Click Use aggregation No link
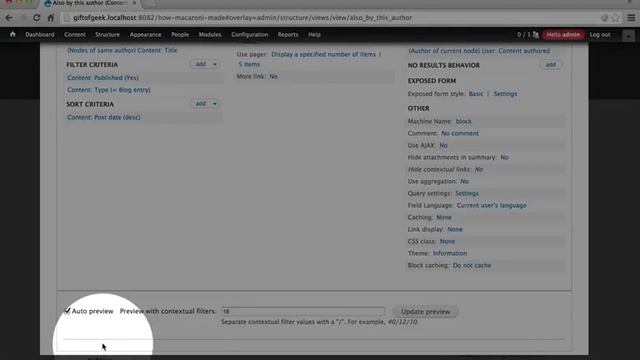Image resolution: width=640 pixels, height=360 pixels. (464, 181)
